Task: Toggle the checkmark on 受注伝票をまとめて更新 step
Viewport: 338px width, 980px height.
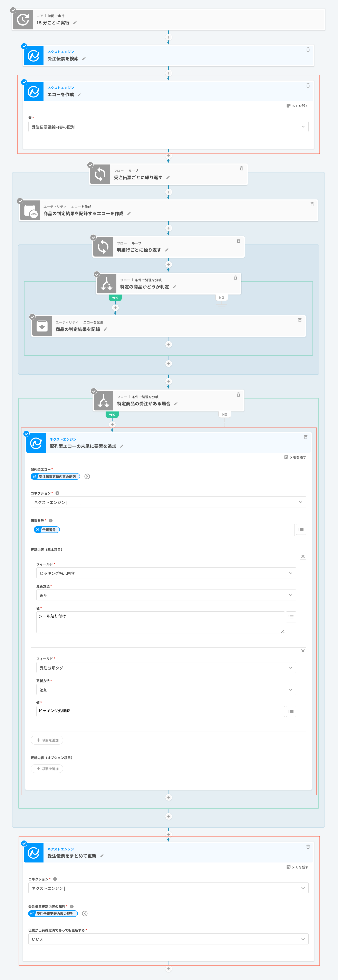Action: pos(24,844)
